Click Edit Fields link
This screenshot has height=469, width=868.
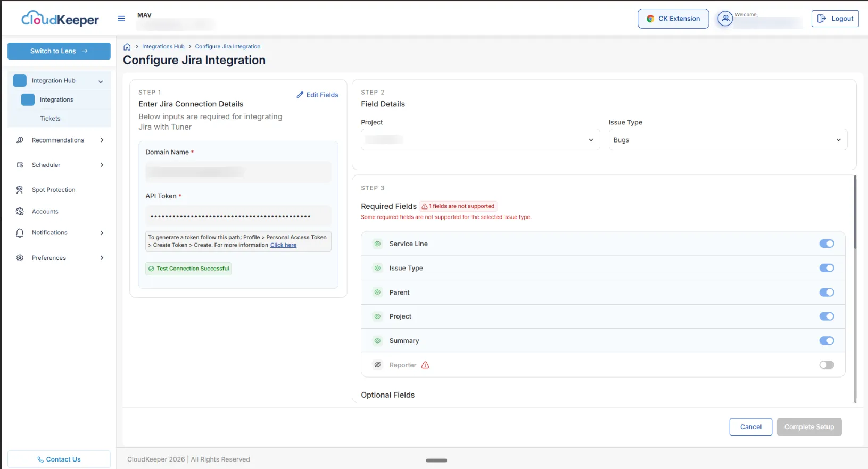coord(317,95)
